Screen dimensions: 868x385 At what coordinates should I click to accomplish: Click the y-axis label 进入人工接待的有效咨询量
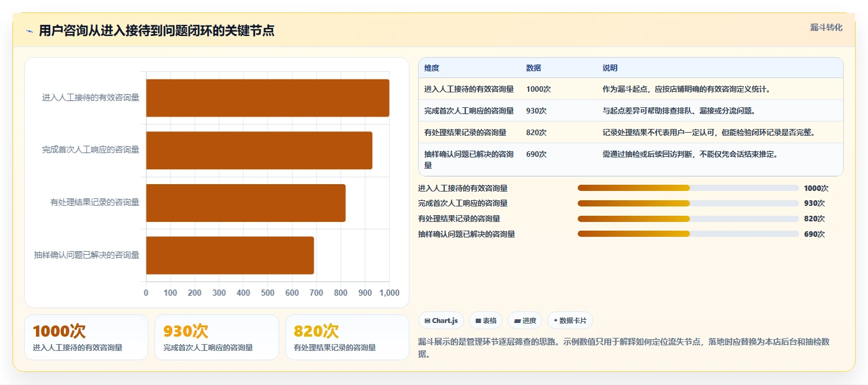91,97
